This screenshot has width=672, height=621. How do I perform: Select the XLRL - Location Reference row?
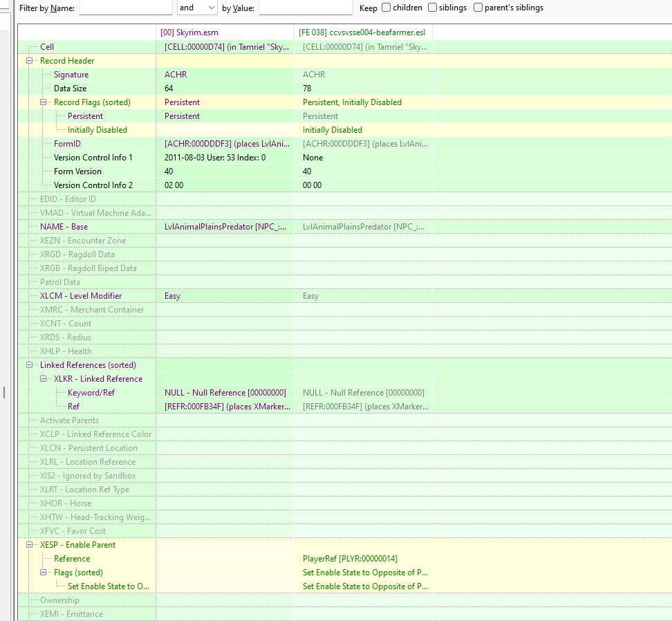pyautogui.click(x=88, y=462)
